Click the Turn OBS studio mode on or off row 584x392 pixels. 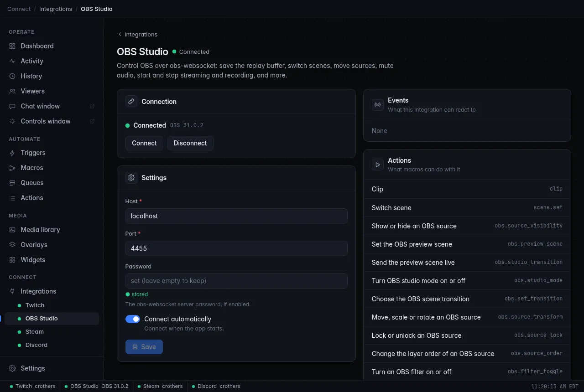pyautogui.click(x=467, y=280)
